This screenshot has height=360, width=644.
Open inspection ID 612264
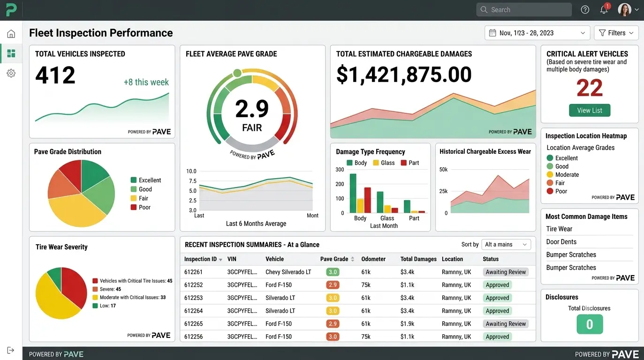point(193,311)
